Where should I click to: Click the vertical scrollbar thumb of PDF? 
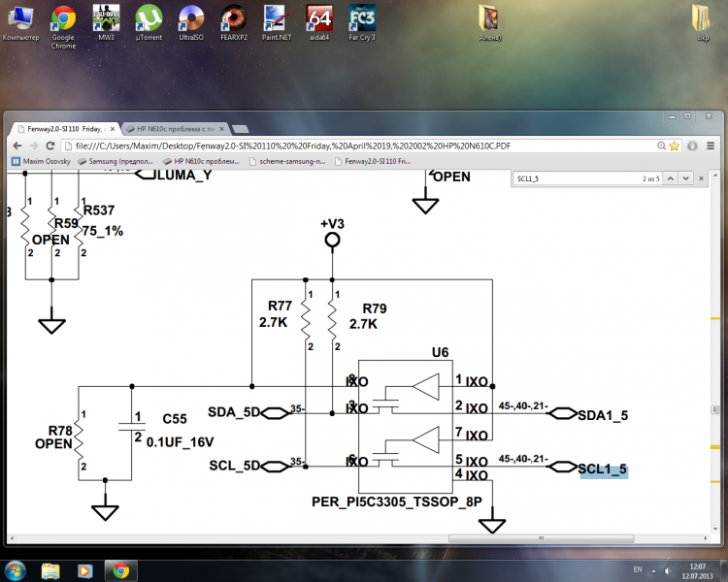coord(715,409)
